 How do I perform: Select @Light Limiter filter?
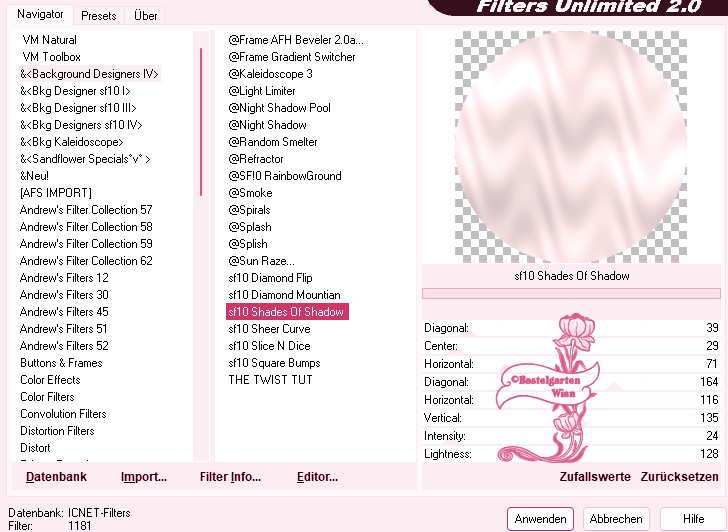tap(262, 91)
